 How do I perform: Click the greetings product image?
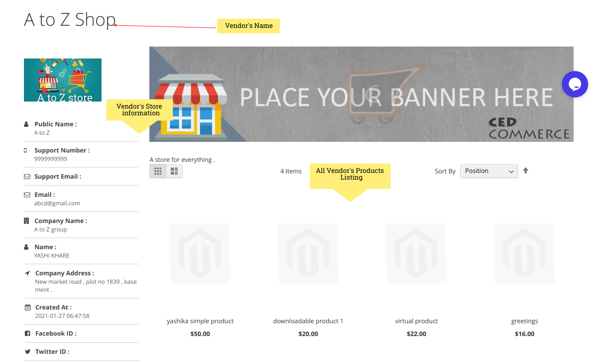click(524, 253)
